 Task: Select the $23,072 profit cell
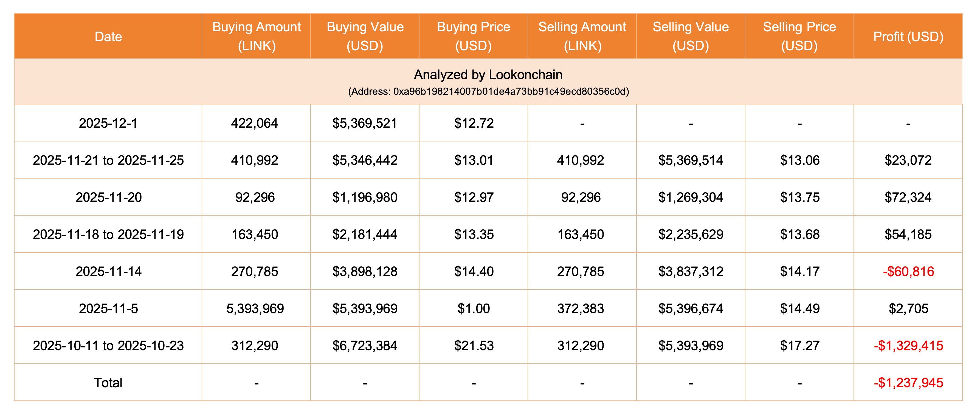908,160
